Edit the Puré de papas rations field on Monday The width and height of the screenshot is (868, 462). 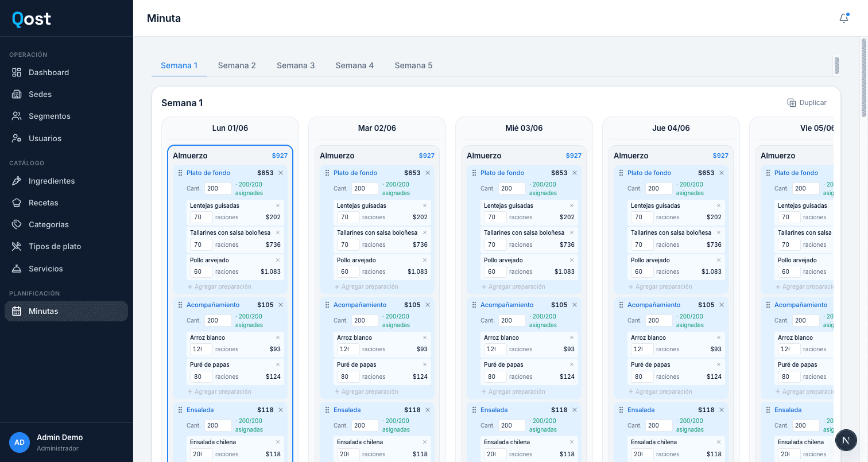click(201, 377)
